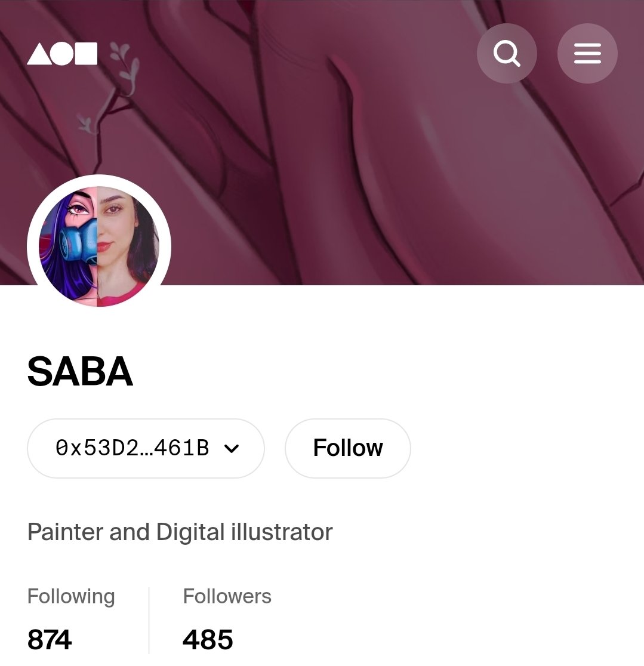Click the photo half of the avatar
This screenshot has width=644, height=666.
click(128, 246)
